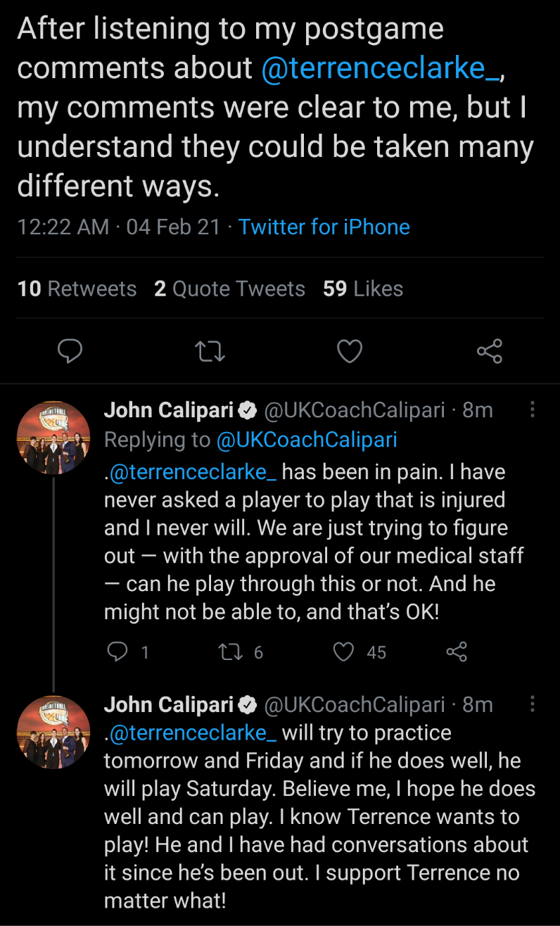The height and width of the screenshot is (926, 560).
Task: Share the main tweet
Action: 490,350
